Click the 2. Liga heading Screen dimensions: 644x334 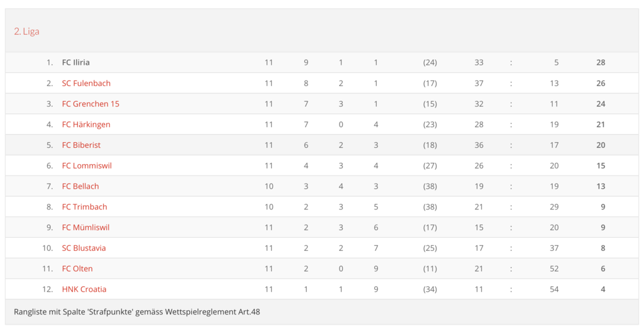[27, 31]
